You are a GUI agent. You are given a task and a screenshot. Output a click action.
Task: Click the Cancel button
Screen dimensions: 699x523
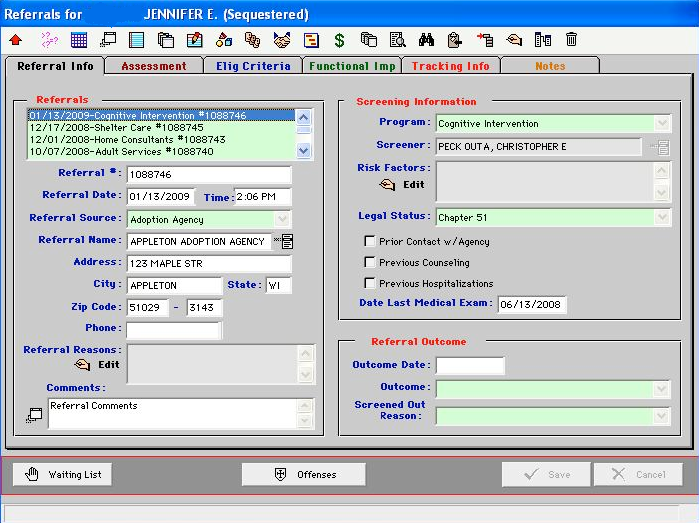click(x=638, y=474)
